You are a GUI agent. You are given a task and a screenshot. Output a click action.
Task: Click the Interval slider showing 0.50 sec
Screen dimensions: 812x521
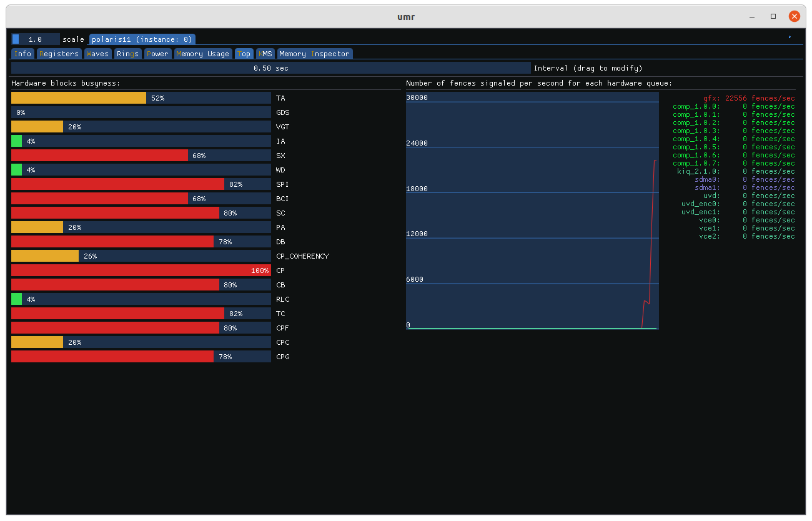pyautogui.click(x=271, y=68)
